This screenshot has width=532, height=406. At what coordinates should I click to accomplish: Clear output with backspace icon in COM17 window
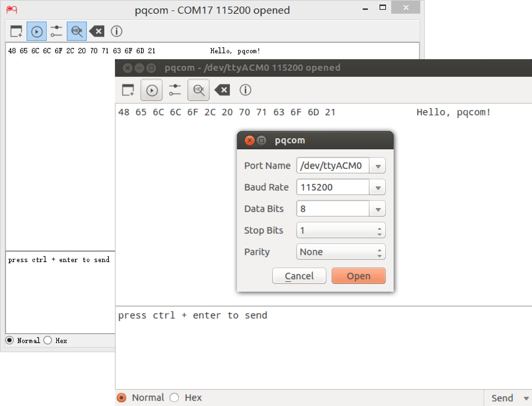[97, 31]
